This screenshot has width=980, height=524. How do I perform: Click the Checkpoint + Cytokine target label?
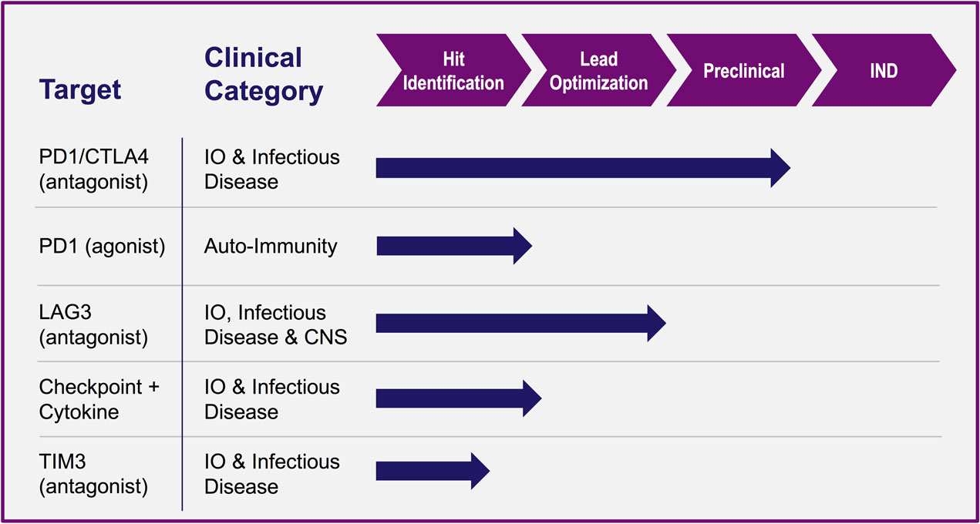tap(99, 399)
